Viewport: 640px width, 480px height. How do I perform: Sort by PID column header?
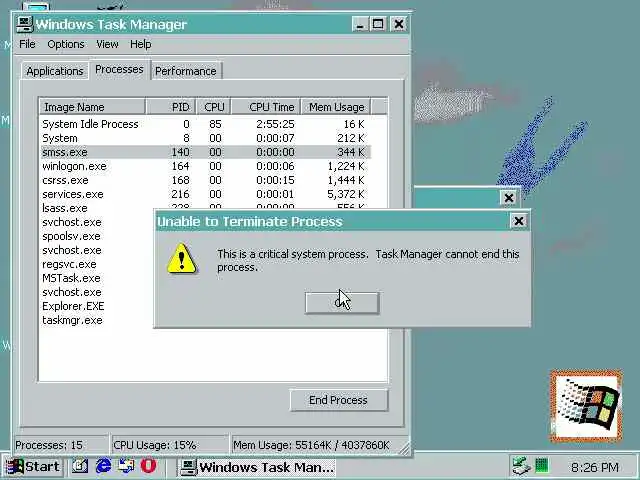(171, 107)
